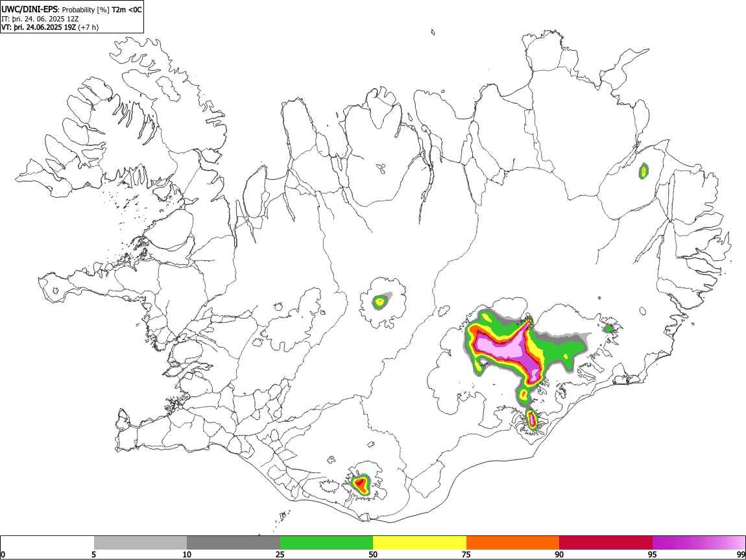Click the red 90-95 legend swatch
This screenshot has width=746, height=560.
click(606, 542)
